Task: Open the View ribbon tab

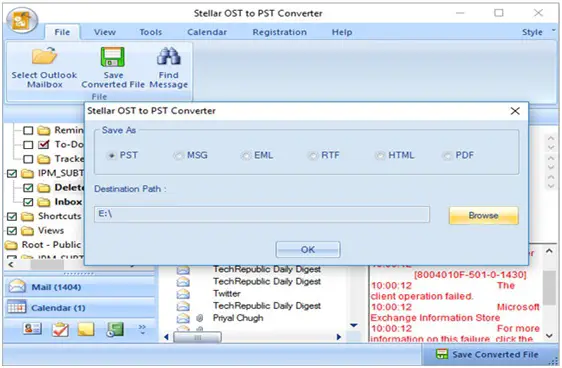Action: point(105,32)
